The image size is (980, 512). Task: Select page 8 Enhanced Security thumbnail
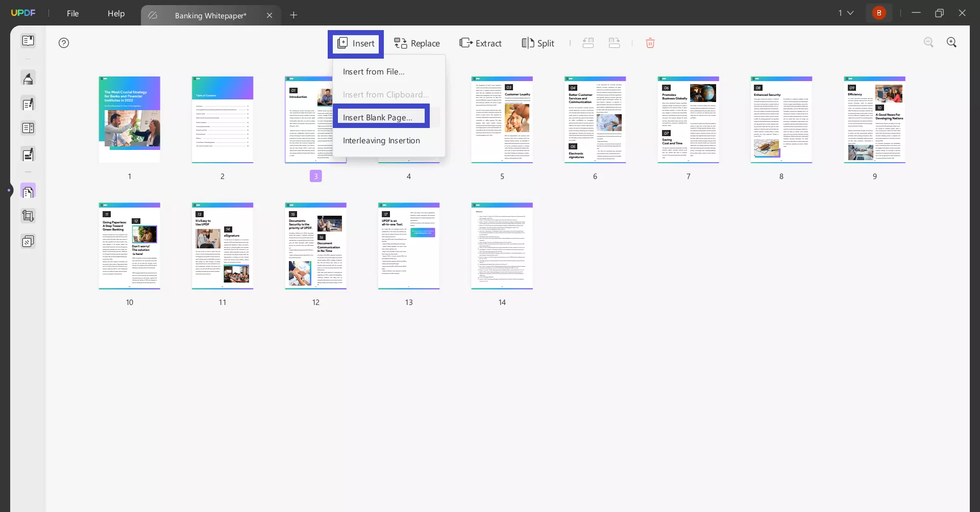[781, 120]
